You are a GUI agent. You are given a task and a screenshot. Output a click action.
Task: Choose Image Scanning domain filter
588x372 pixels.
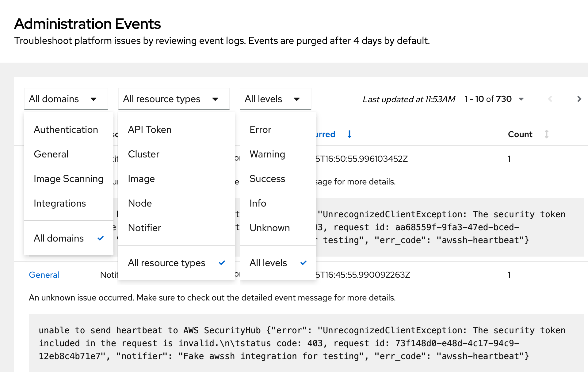(x=68, y=179)
